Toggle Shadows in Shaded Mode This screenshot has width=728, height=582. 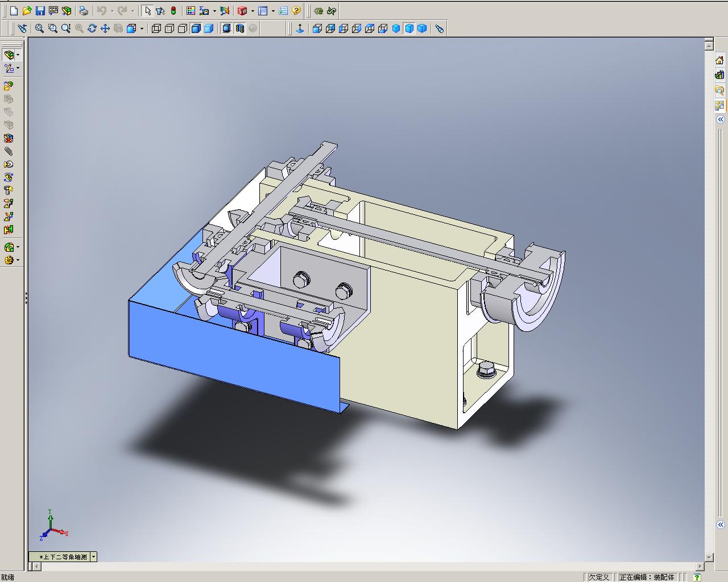click(x=226, y=28)
